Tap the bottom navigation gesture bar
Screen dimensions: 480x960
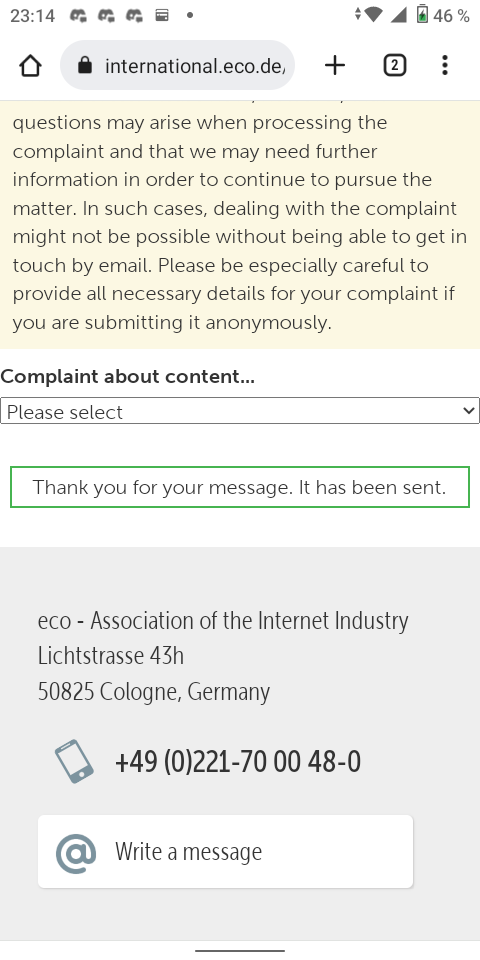click(240, 951)
